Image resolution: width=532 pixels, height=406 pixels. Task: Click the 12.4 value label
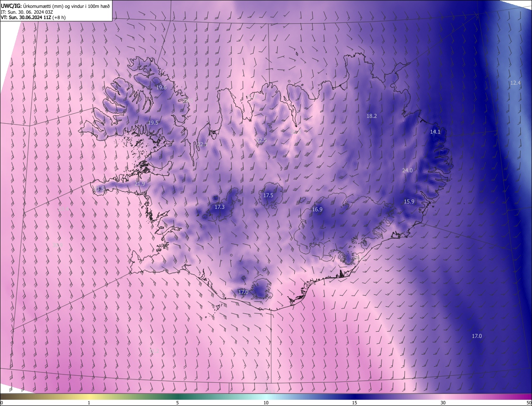coord(515,83)
